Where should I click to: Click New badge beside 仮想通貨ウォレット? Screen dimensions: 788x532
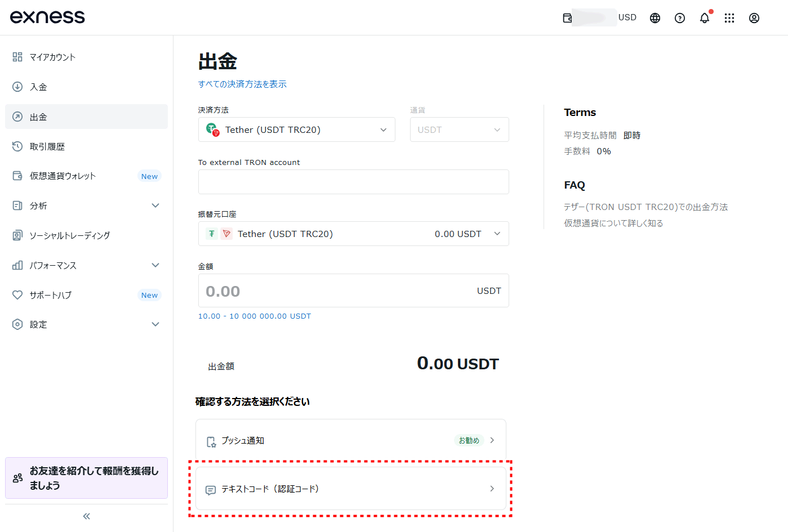[149, 176]
